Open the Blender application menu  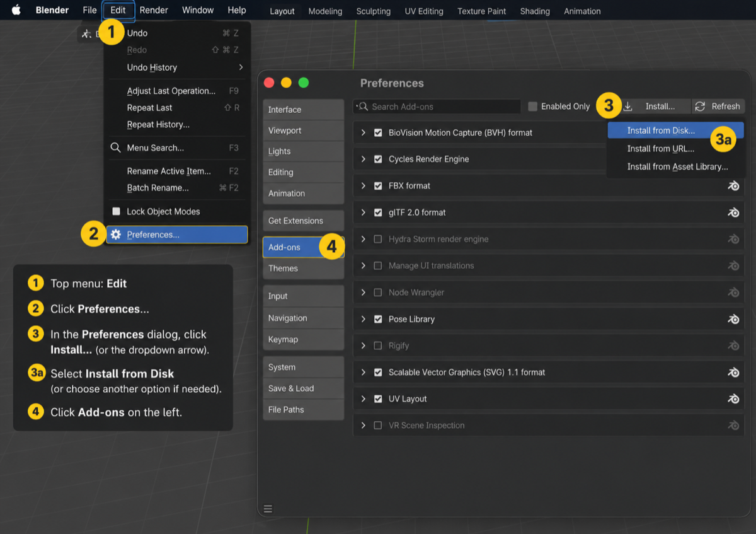tap(52, 10)
